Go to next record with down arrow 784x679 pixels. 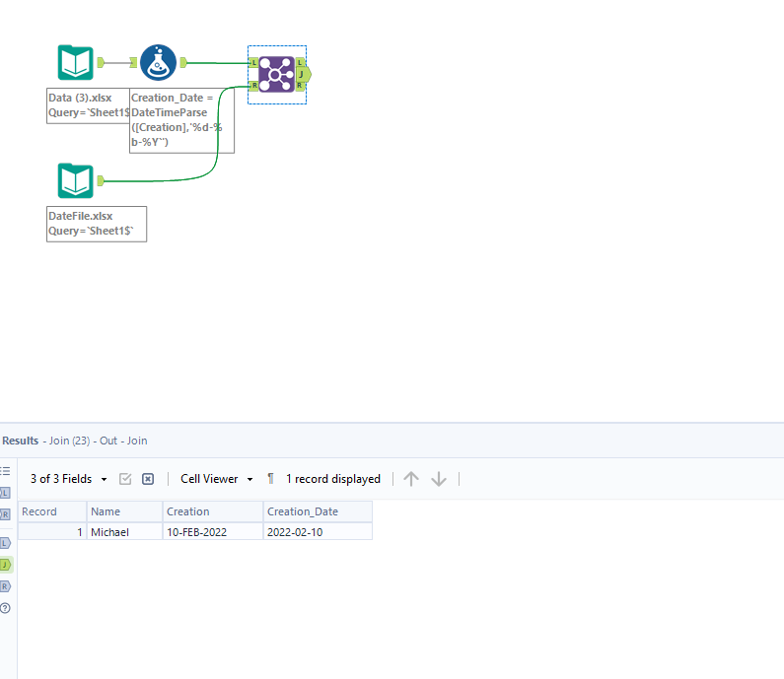click(x=439, y=479)
